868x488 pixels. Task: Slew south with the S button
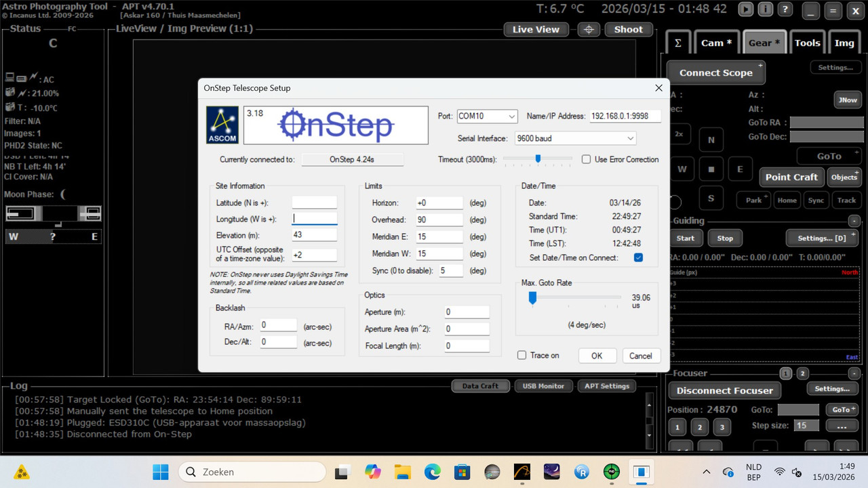(x=711, y=198)
